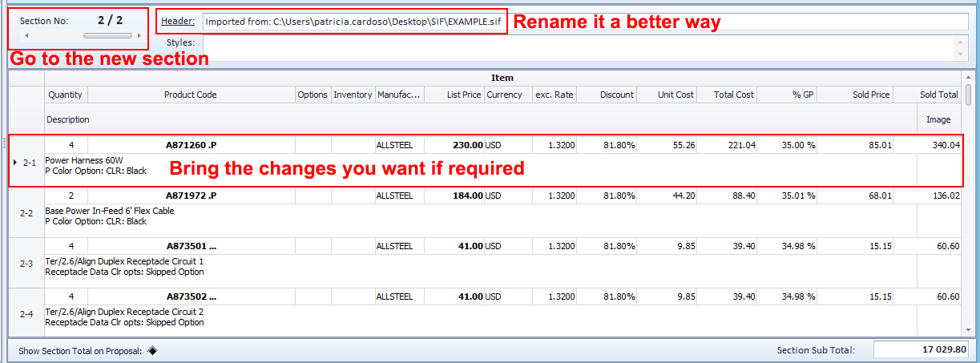Click product code A871260 .P cell
This screenshot has height=363, width=980.
[191, 145]
